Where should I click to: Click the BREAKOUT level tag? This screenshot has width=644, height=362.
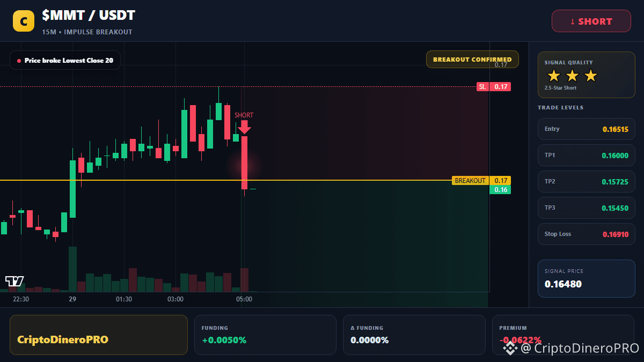pos(481,181)
